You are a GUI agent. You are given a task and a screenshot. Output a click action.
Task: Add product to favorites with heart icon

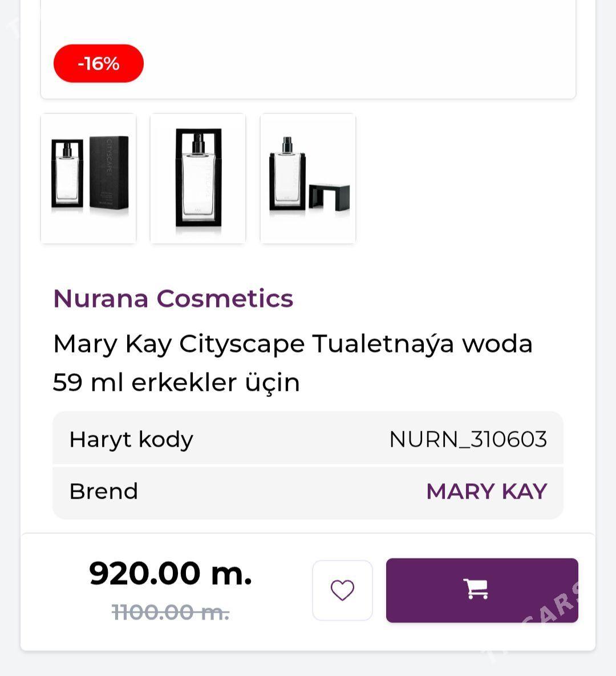342,590
